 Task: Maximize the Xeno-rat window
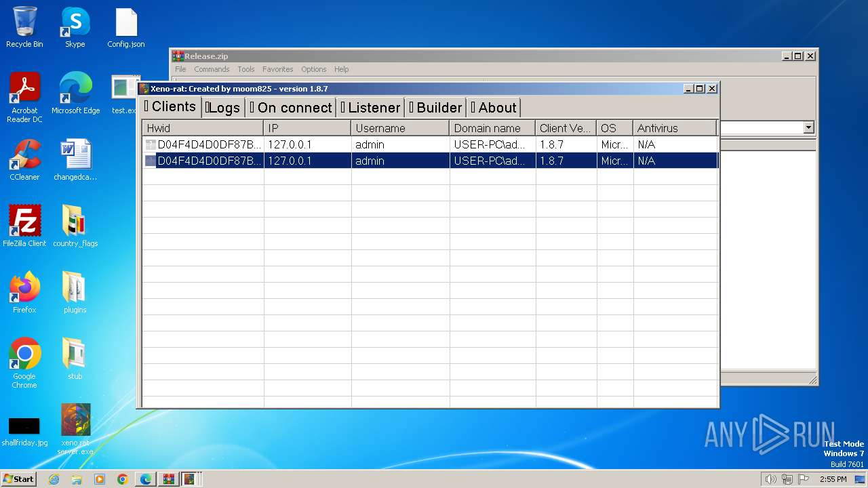[x=700, y=89]
